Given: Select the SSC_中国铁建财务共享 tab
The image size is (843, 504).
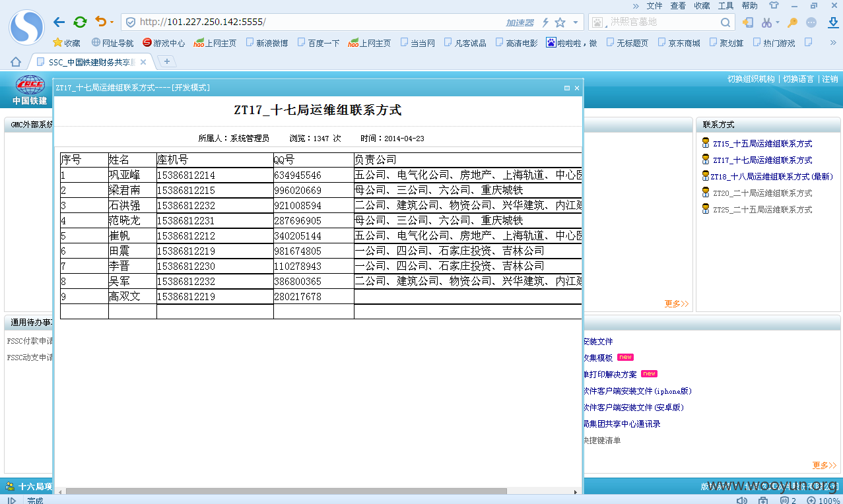Looking at the screenshot, I should (92, 62).
